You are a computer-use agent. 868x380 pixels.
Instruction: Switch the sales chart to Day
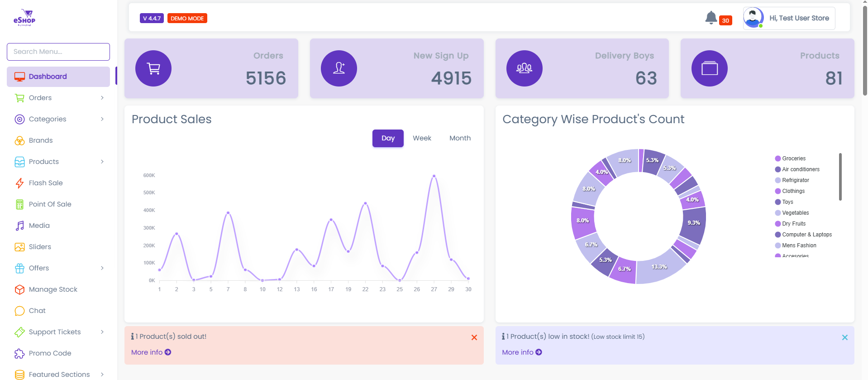(x=388, y=138)
